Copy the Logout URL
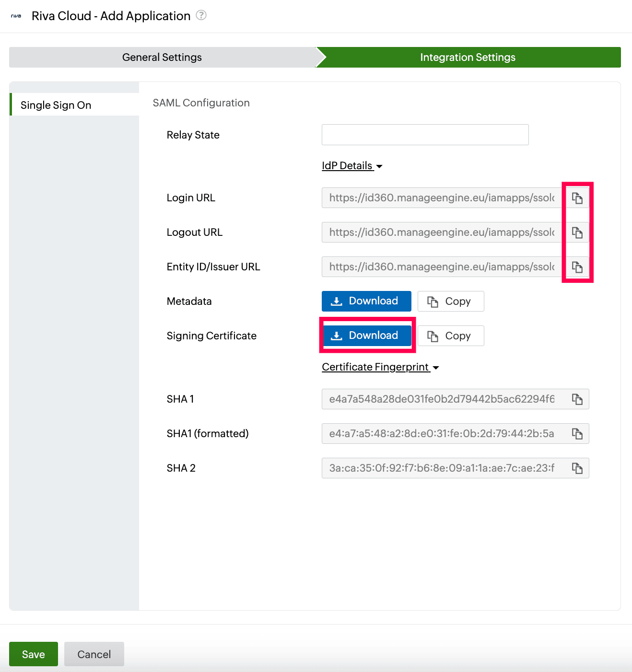Screen dimensions: 632x672 tap(577, 232)
